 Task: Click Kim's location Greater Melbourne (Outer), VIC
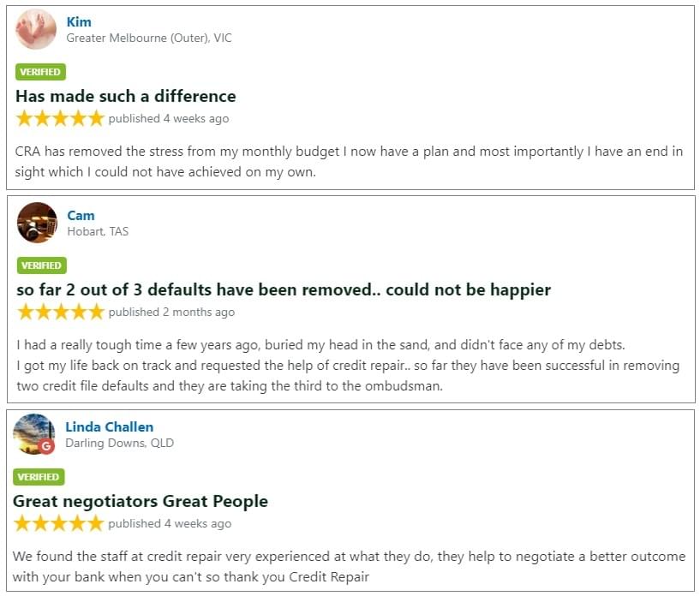coord(149,39)
